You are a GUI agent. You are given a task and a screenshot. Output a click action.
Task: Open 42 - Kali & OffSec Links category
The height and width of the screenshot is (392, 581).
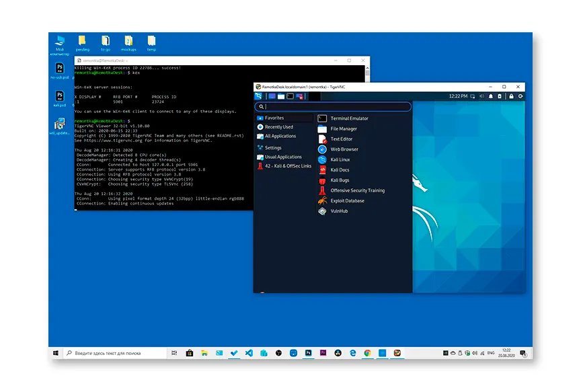pyautogui.click(x=284, y=166)
